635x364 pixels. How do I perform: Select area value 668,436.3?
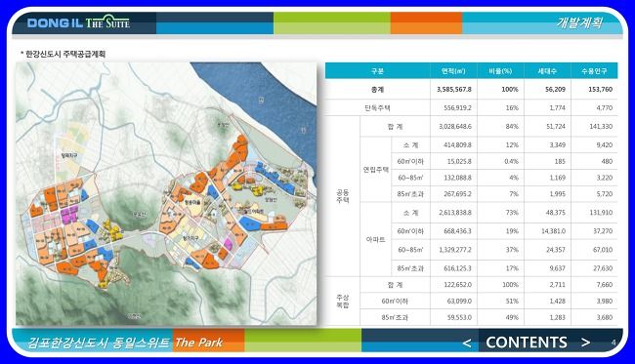(457, 231)
